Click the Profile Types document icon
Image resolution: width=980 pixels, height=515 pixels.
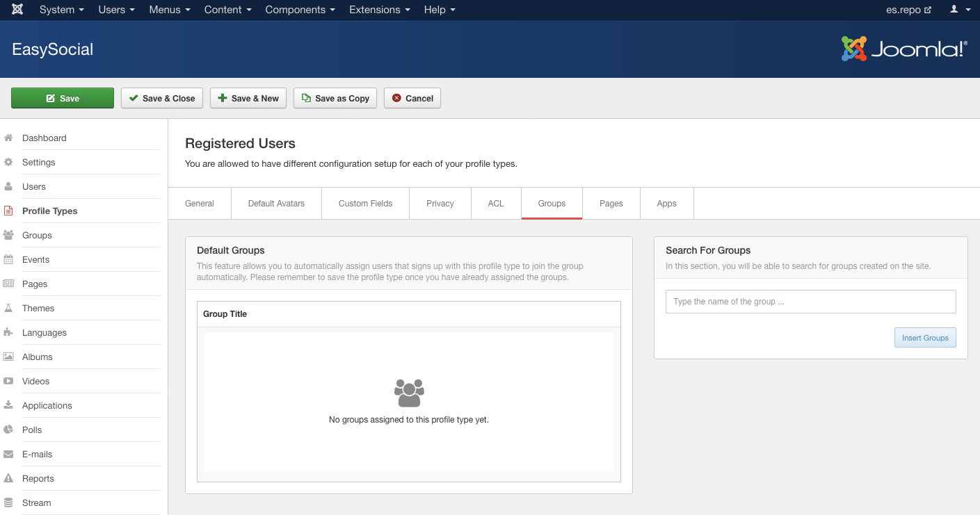coord(8,211)
